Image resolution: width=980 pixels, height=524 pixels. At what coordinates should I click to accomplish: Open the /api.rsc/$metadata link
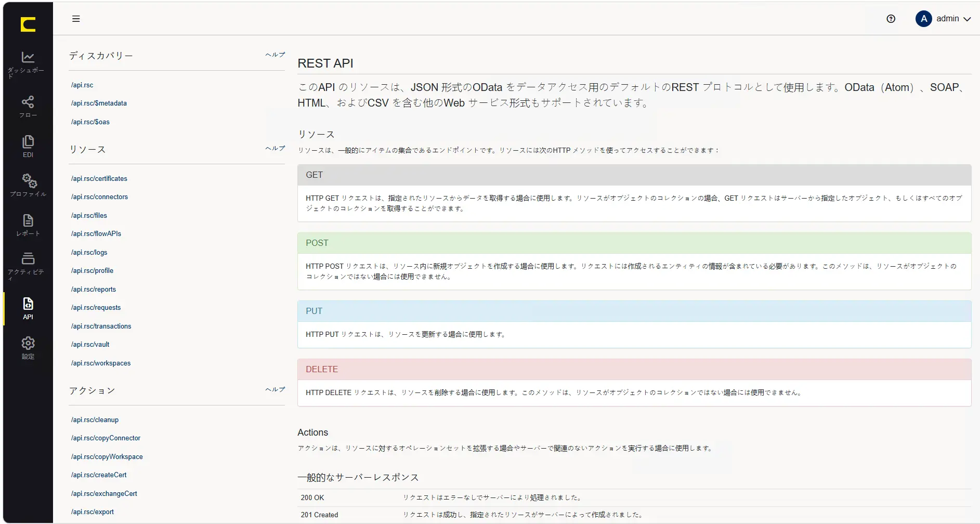point(99,103)
